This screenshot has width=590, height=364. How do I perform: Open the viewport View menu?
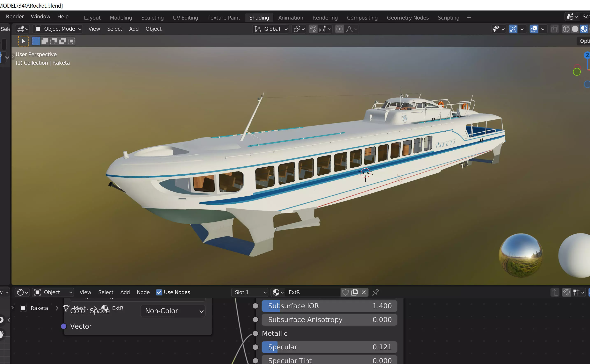coord(94,29)
